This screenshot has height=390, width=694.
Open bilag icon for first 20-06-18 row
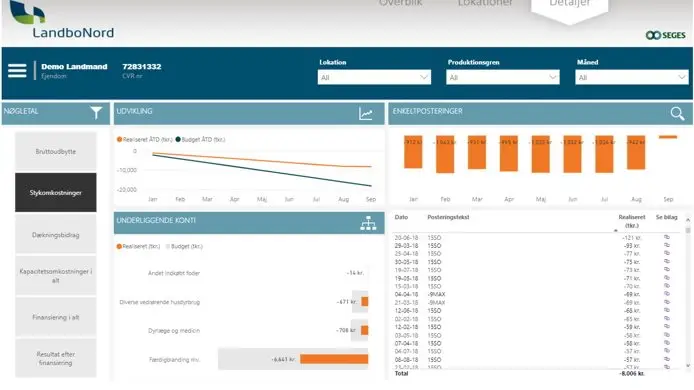(667, 237)
